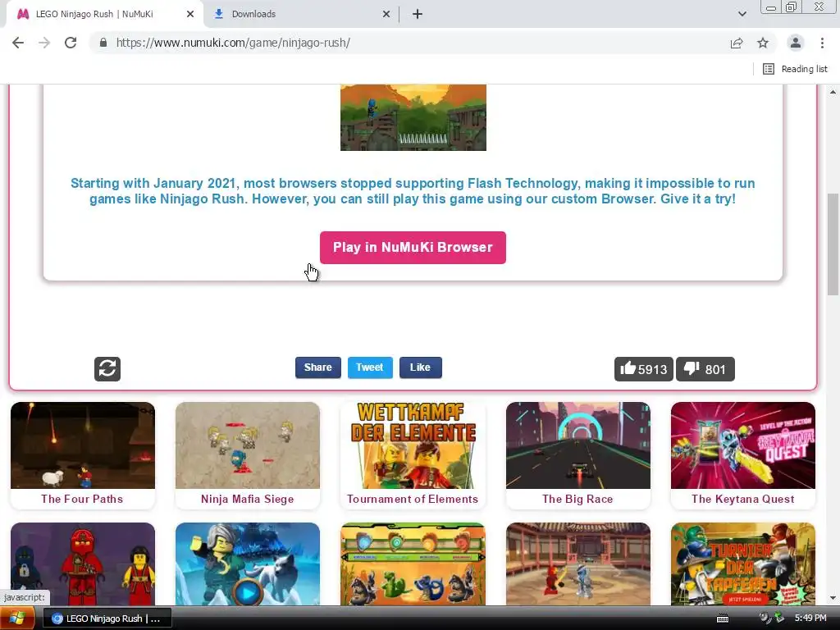Screen dimensions: 840x630
Task: Go back using the browser back arrow
Action: coord(18,43)
